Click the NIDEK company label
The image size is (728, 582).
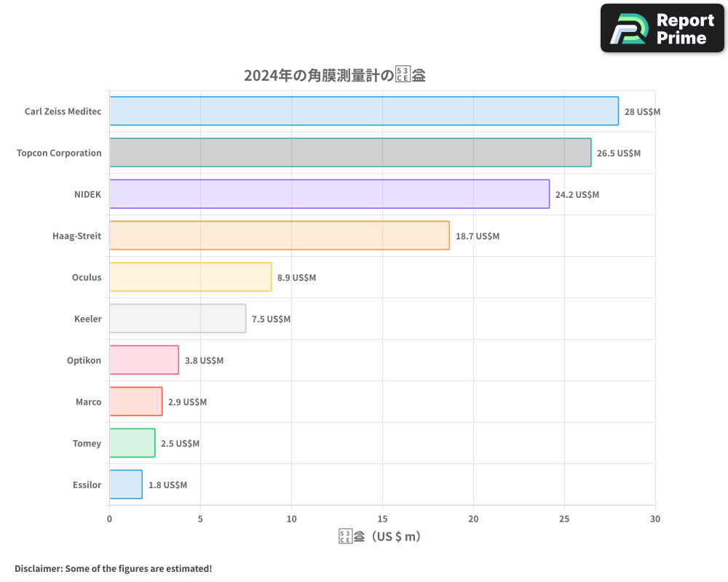click(x=89, y=194)
